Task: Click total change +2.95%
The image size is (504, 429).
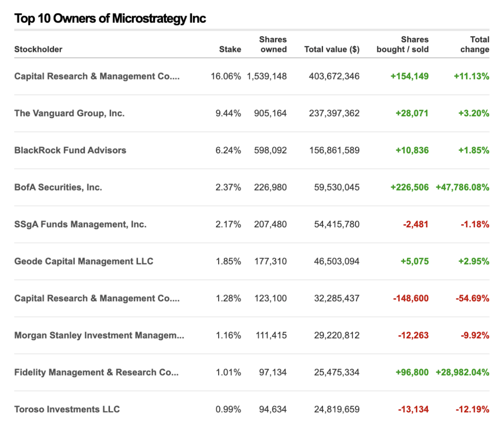Action: pos(474,261)
